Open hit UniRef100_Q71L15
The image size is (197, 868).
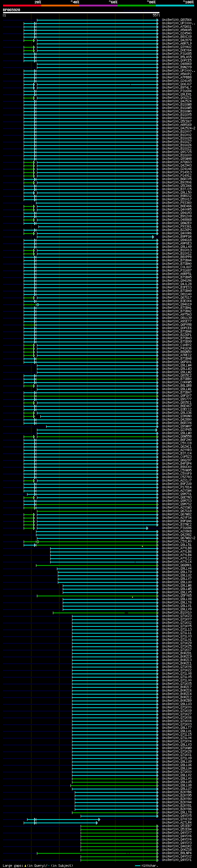177,735
